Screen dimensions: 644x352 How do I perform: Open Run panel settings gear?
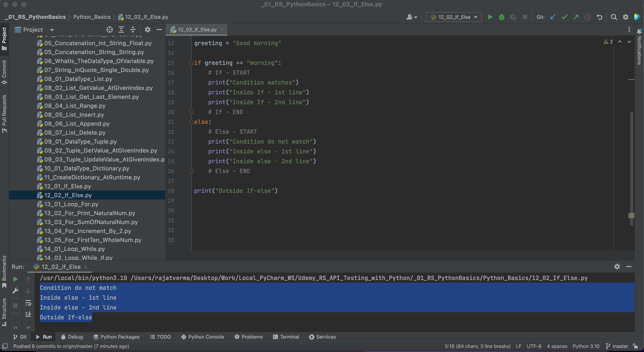tap(617, 267)
